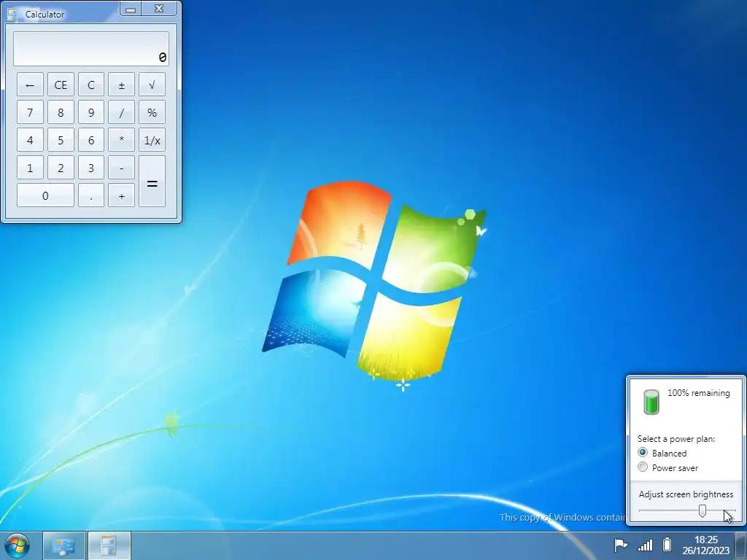This screenshot has height=560, width=747.
Task: Click digit 8 on the calculator
Action: [61, 112]
